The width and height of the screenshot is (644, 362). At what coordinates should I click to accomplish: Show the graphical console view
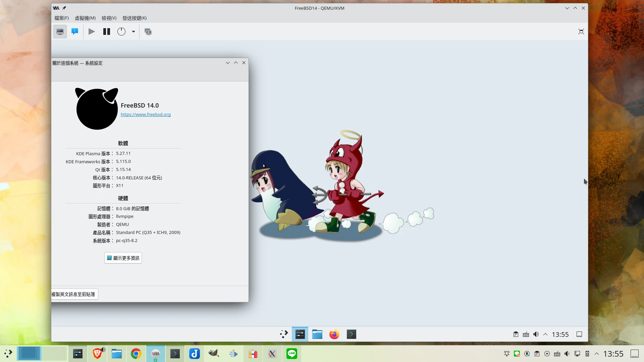pos(60,32)
